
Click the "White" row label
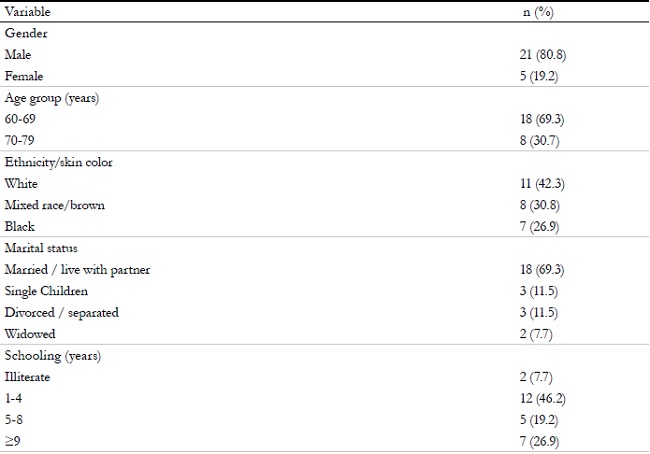[x=21, y=184]
